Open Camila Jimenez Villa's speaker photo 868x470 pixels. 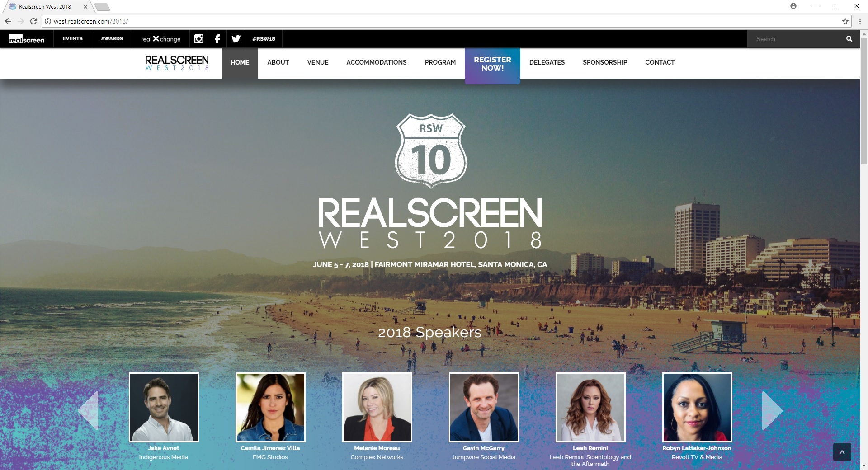tap(270, 407)
